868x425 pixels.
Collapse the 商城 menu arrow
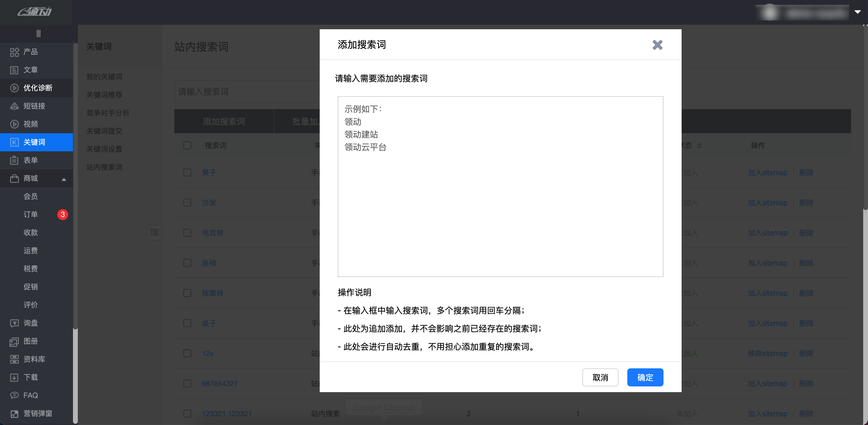click(64, 179)
